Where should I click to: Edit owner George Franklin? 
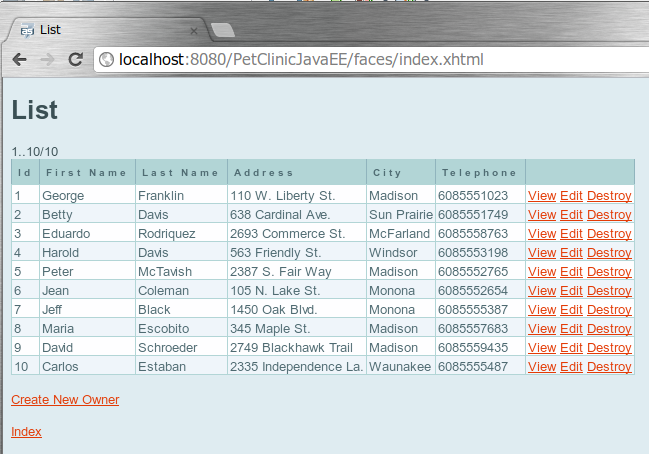click(571, 196)
